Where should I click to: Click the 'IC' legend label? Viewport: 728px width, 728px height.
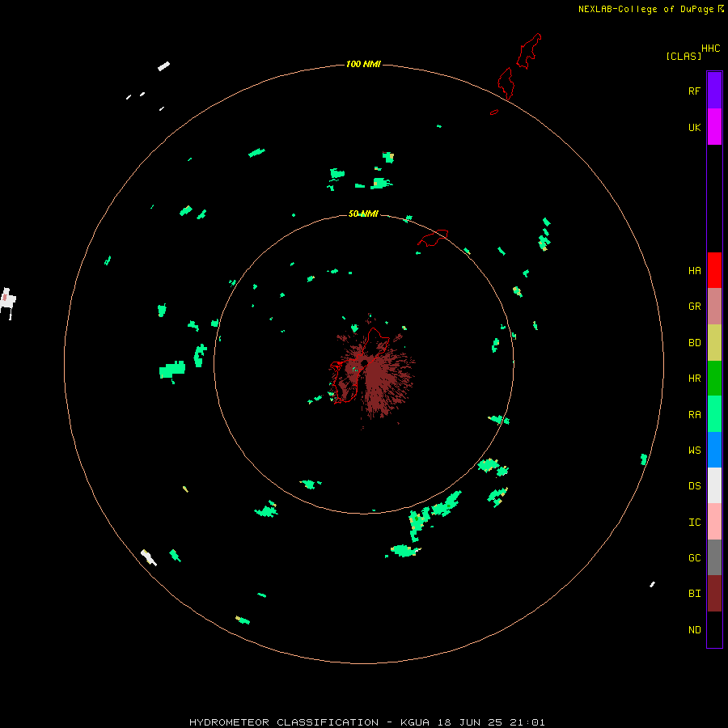[x=694, y=522]
